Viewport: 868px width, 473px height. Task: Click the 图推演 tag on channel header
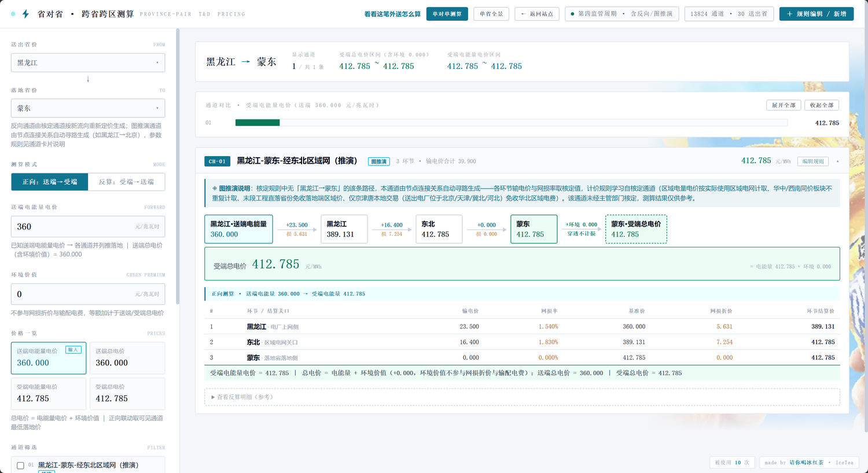click(379, 161)
